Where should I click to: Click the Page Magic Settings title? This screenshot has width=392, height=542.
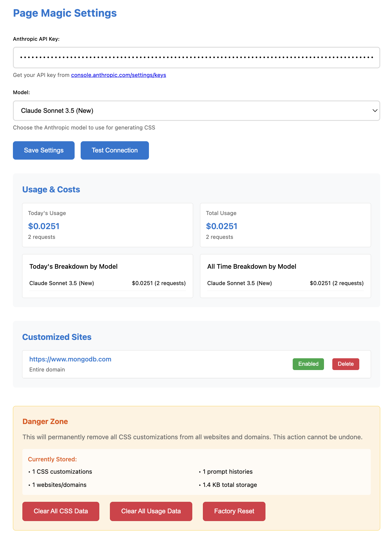pyautogui.click(x=65, y=13)
